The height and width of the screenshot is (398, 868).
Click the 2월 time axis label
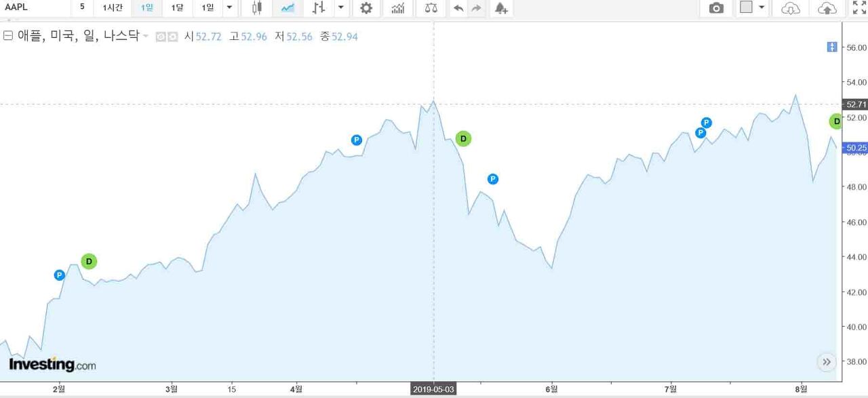tap(59, 389)
